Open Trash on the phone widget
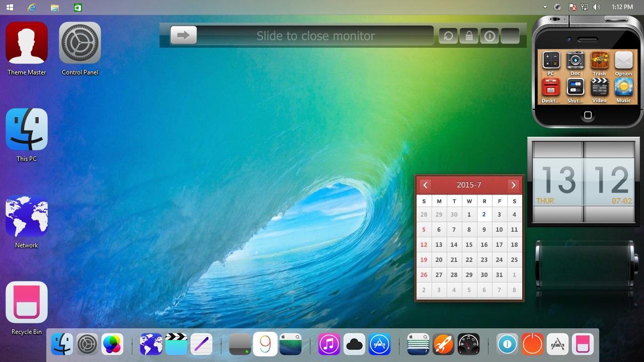 [x=599, y=61]
